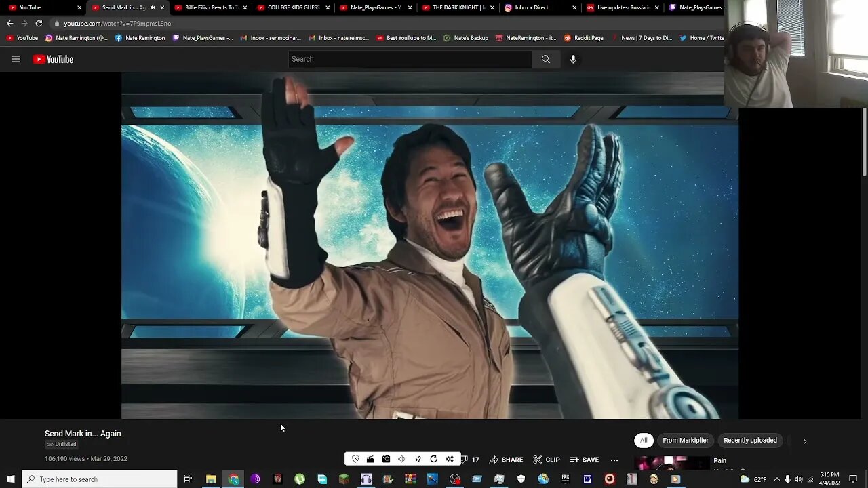Open Epic Games launcher from the taskbar
Screen dimensions: 868x488
coord(566,479)
